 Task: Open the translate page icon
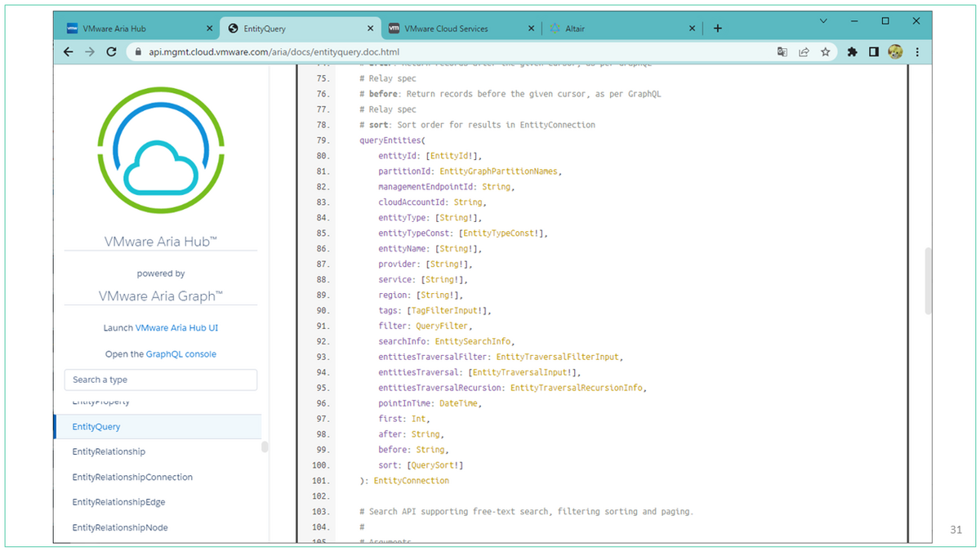coord(782,51)
